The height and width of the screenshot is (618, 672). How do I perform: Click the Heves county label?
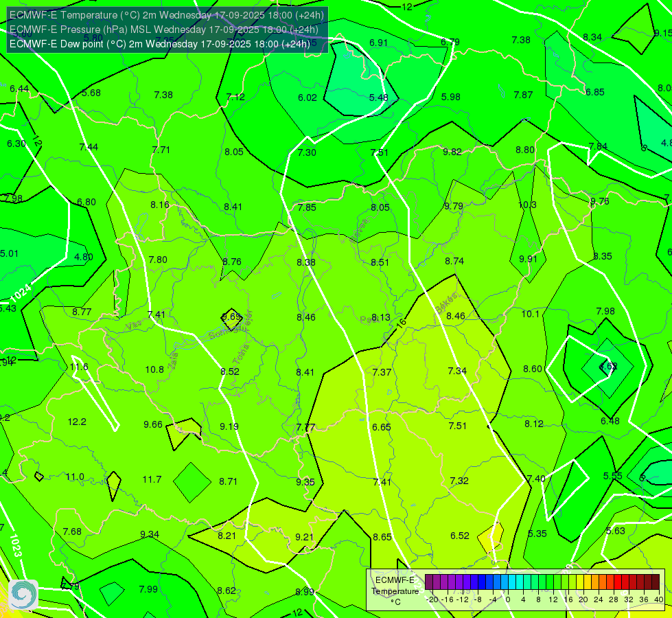359,231
